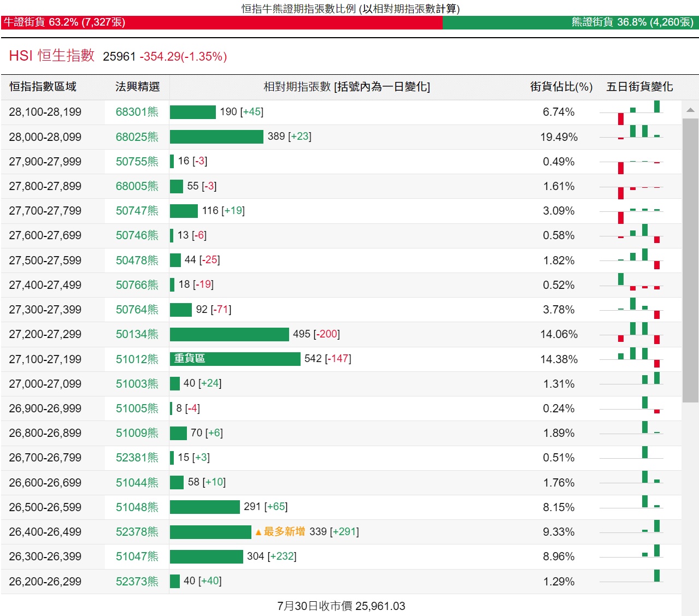Click the 五日街貨變化 column header
Screen dimensions: 699x616
point(639,87)
